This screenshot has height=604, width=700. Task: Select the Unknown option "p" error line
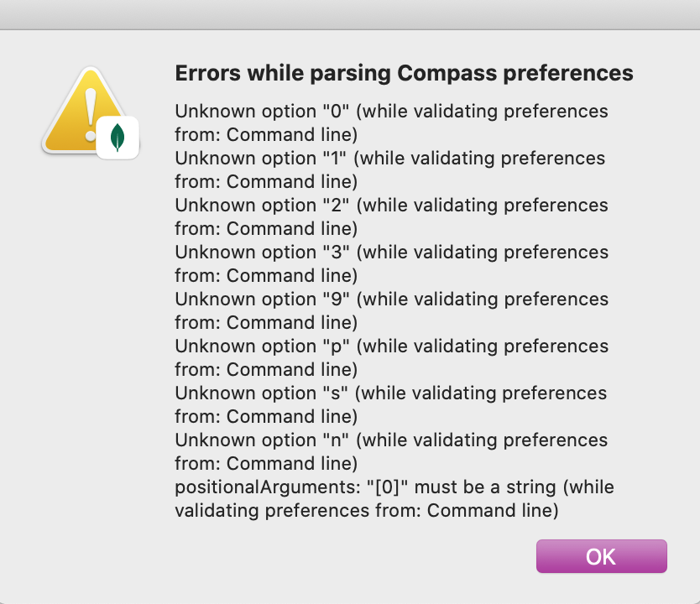coord(391,346)
